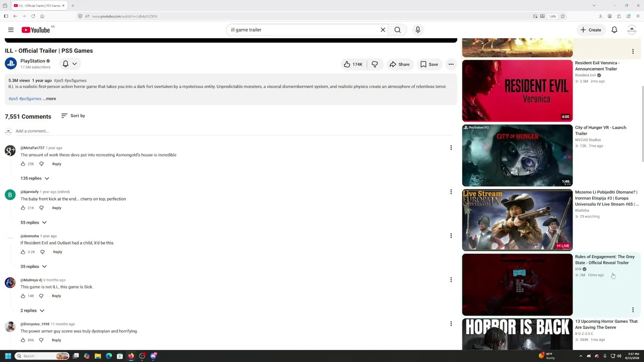Clear the search box with the X

(x=383, y=30)
